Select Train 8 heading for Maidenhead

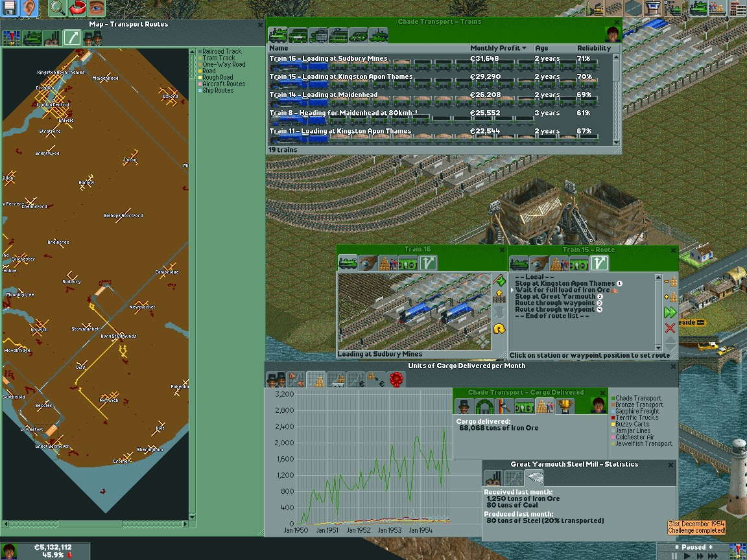pos(439,117)
